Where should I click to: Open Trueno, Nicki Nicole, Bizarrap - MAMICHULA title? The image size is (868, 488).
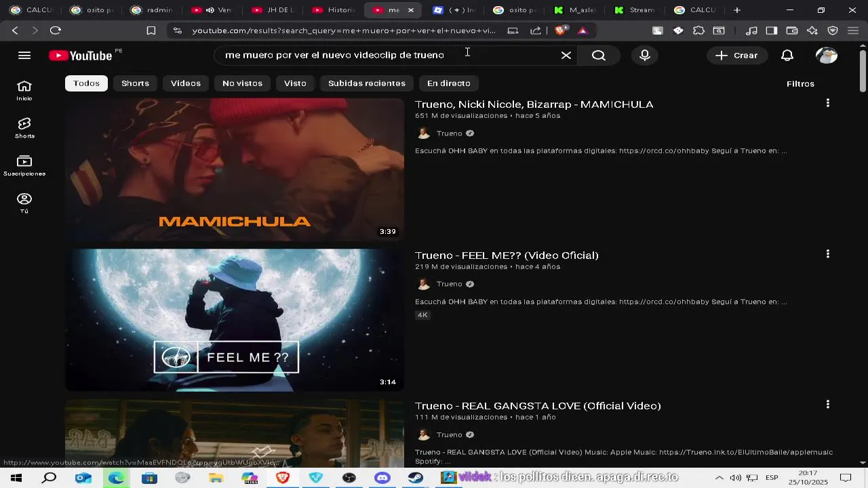click(534, 104)
